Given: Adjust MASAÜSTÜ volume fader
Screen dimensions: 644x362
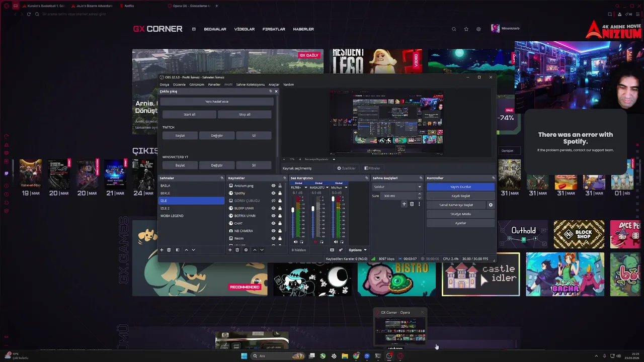Looking at the screenshot, I should 313,209.
